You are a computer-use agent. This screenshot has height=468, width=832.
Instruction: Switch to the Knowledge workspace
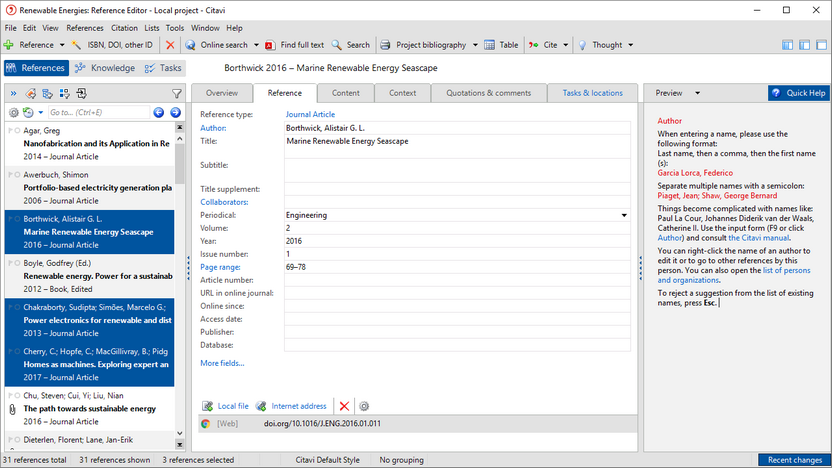tap(105, 68)
